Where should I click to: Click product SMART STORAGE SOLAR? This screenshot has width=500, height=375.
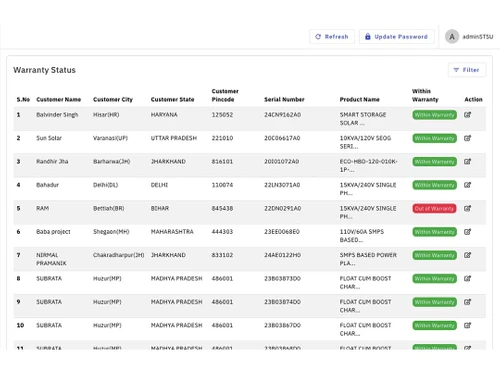[x=363, y=119]
